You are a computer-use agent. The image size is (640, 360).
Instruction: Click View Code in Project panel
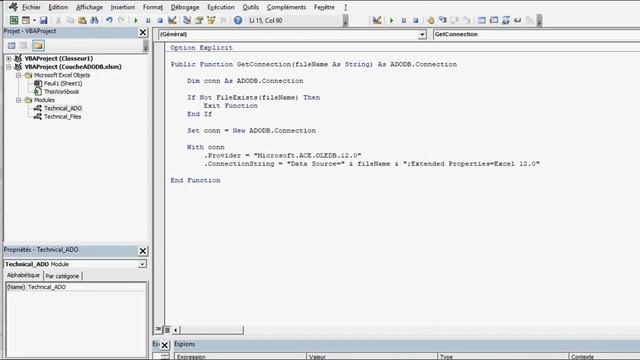[x=11, y=46]
